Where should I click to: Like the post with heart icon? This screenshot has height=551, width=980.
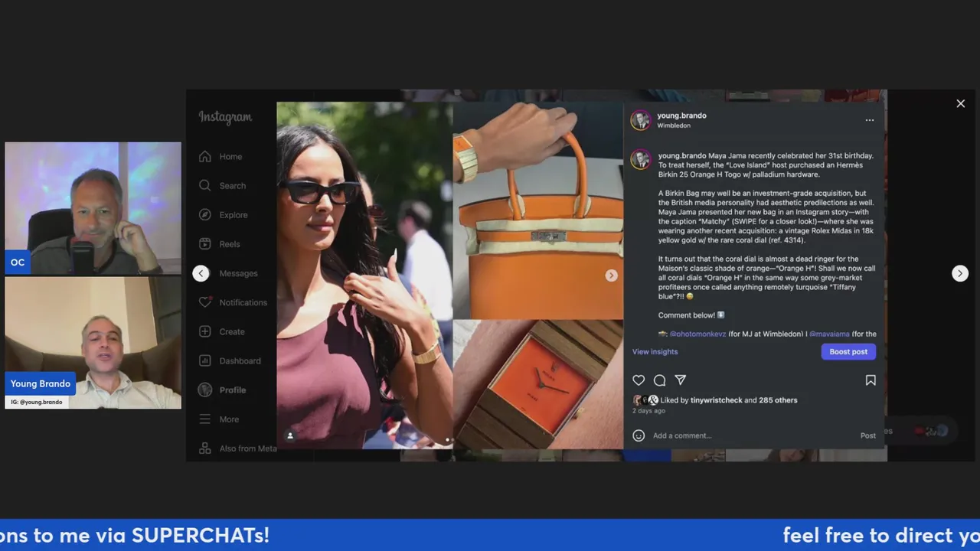pyautogui.click(x=639, y=380)
